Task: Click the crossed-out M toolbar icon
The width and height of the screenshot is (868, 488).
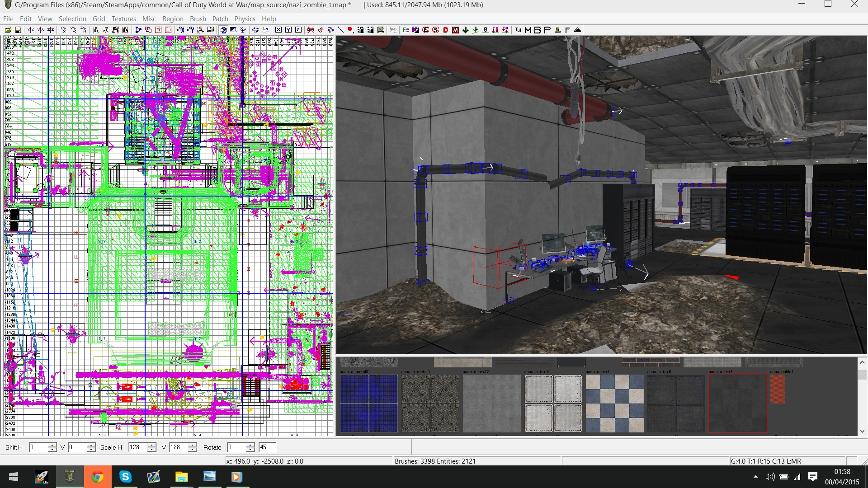Action: click(x=456, y=30)
